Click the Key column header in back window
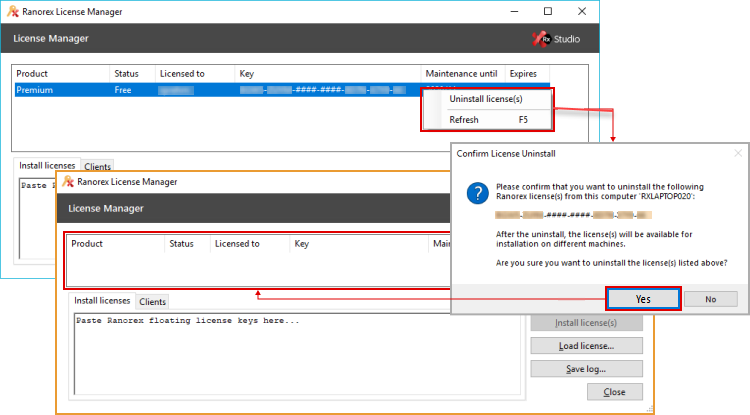Viewport: 750px width, 415px height. pyautogui.click(x=328, y=74)
